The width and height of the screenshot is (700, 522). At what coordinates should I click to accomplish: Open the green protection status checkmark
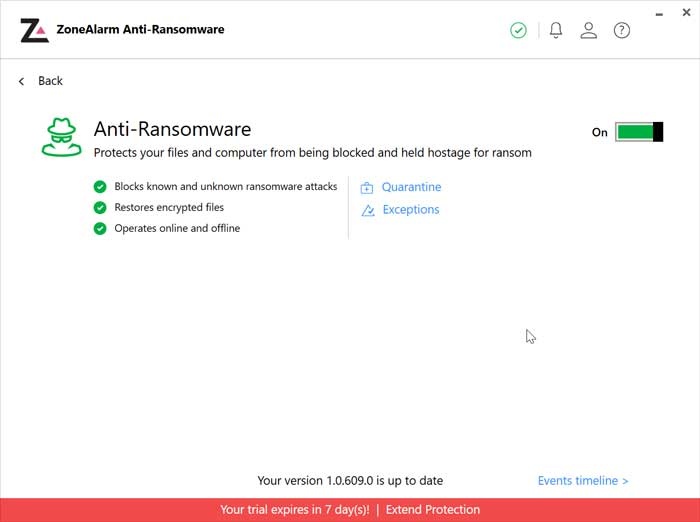click(518, 30)
